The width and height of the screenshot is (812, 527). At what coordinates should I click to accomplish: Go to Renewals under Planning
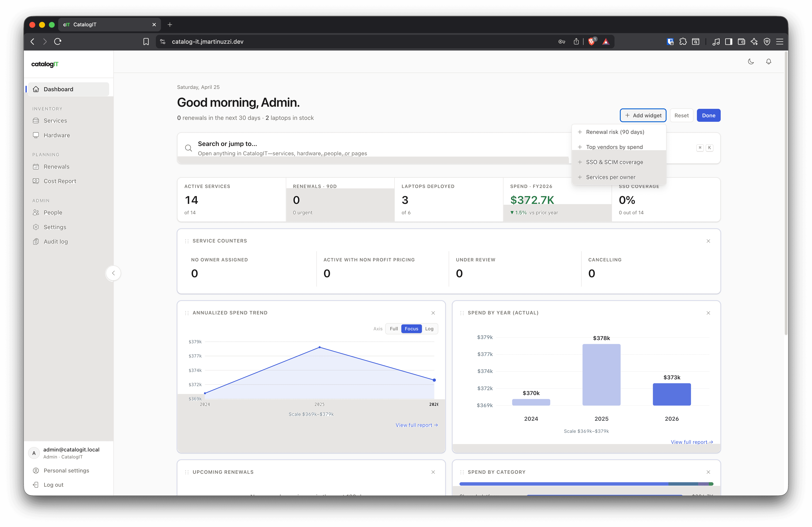[x=69, y=167]
